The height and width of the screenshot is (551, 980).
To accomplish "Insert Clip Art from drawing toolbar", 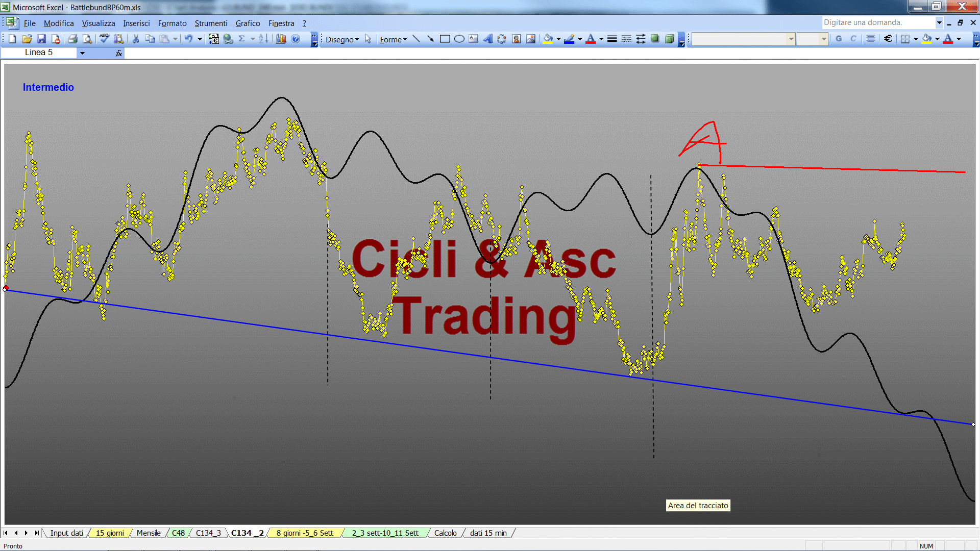I will coord(517,39).
